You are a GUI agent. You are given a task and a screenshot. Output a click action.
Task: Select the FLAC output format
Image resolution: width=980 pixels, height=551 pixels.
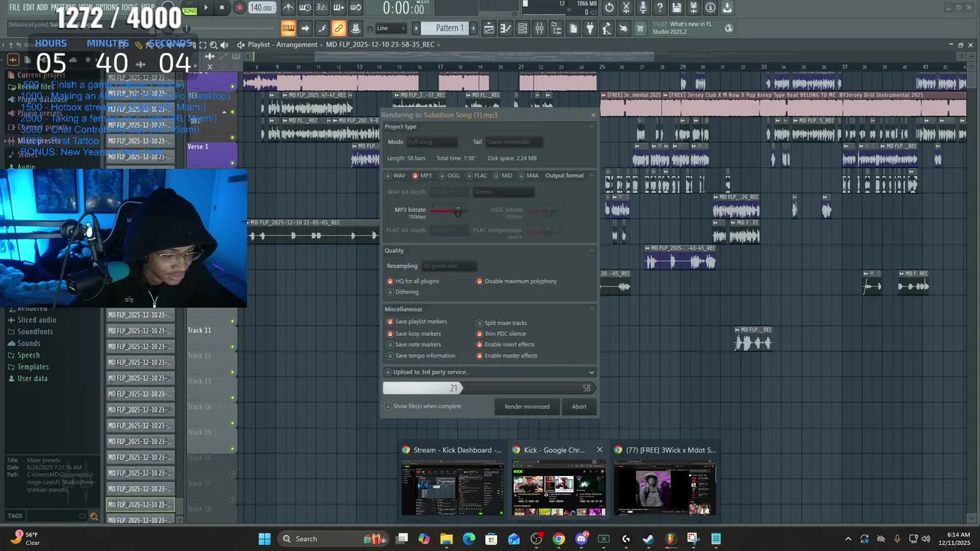476,175
